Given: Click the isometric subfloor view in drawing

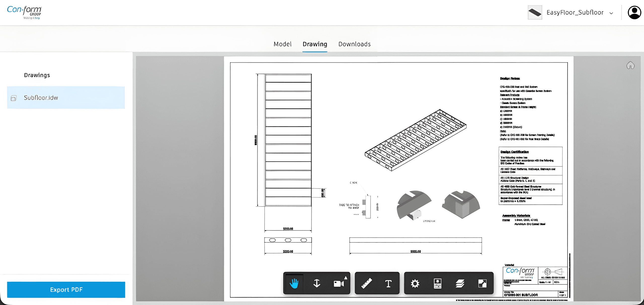Looking at the screenshot, I should coord(416,140).
